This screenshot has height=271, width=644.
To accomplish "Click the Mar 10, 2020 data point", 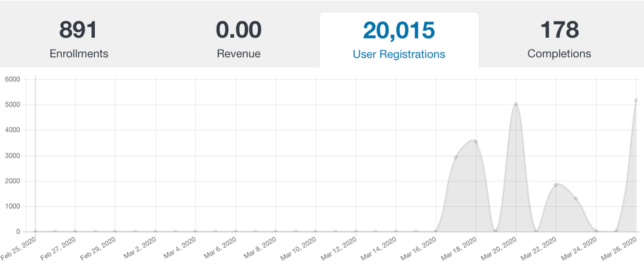I will pos(315,231).
